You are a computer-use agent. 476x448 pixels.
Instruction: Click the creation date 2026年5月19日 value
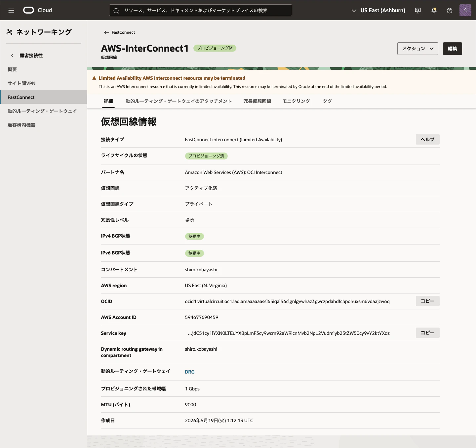tap(219, 421)
